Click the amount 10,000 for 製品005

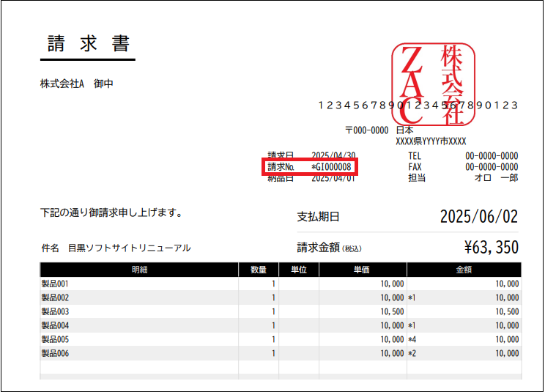507,339
